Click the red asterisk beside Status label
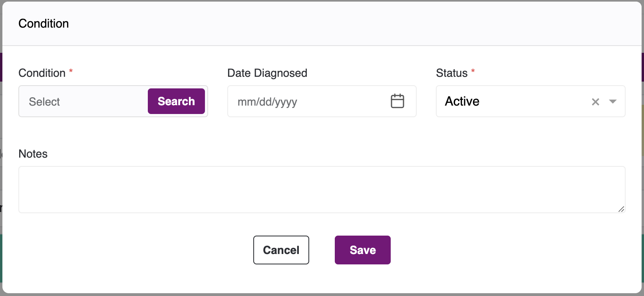The height and width of the screenshot is (296, 644). [473, 71]
